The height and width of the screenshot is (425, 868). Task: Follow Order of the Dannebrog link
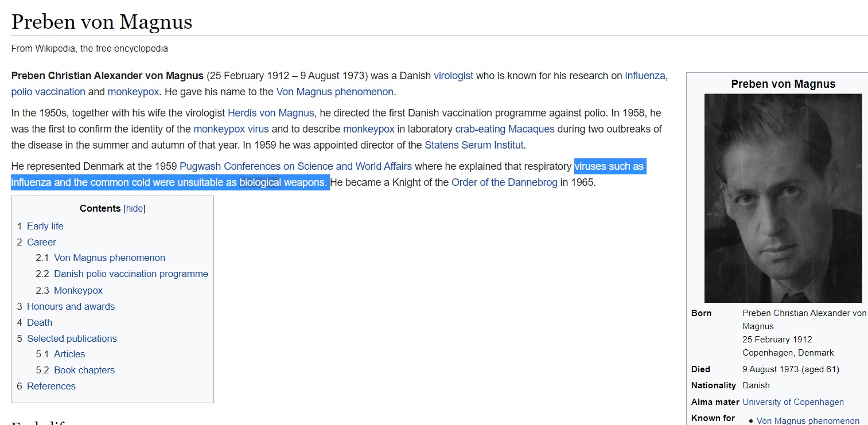coord(504,182)
